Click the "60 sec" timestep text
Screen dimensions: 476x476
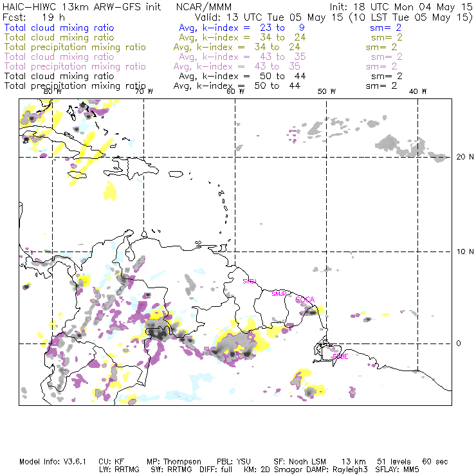coord(435,462)
